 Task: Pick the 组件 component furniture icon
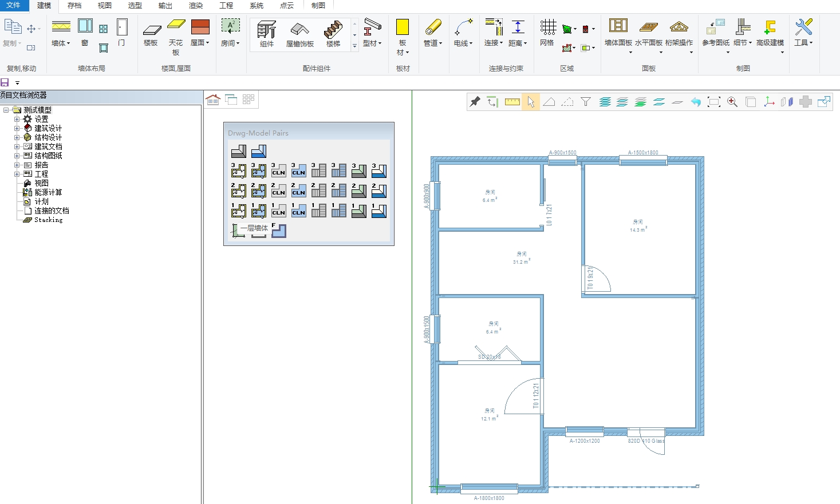click(267, 34)
